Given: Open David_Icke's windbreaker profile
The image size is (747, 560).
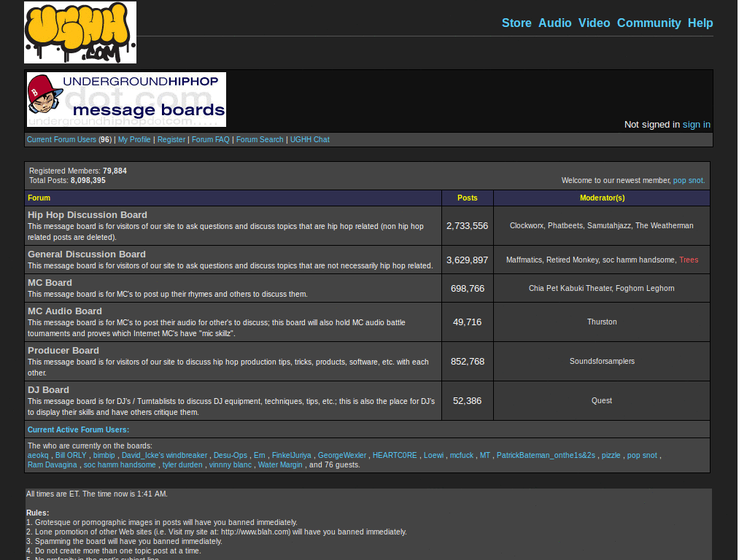Looking at the screenshot, I should 164,455.
